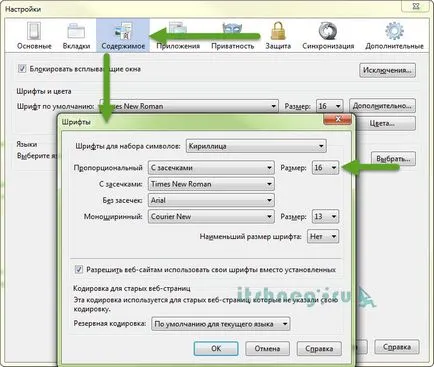Open the Моноширинный Courier New dropdown

[211, 217]
